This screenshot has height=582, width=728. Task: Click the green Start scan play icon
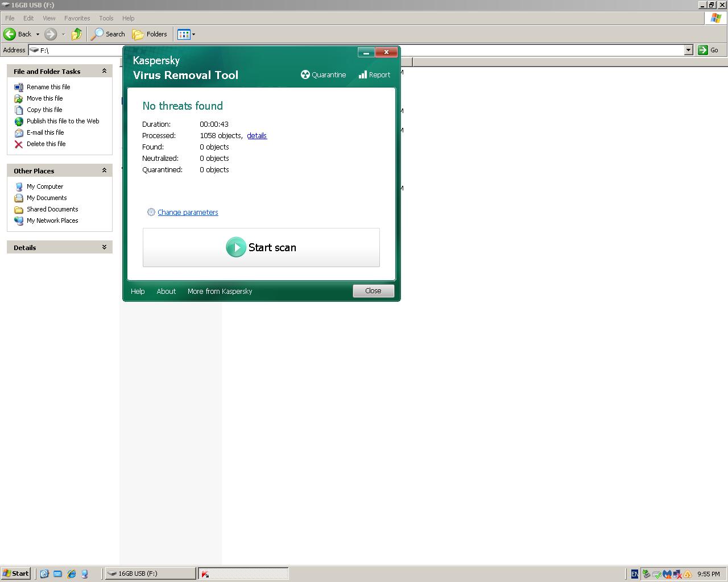point(236,247)
